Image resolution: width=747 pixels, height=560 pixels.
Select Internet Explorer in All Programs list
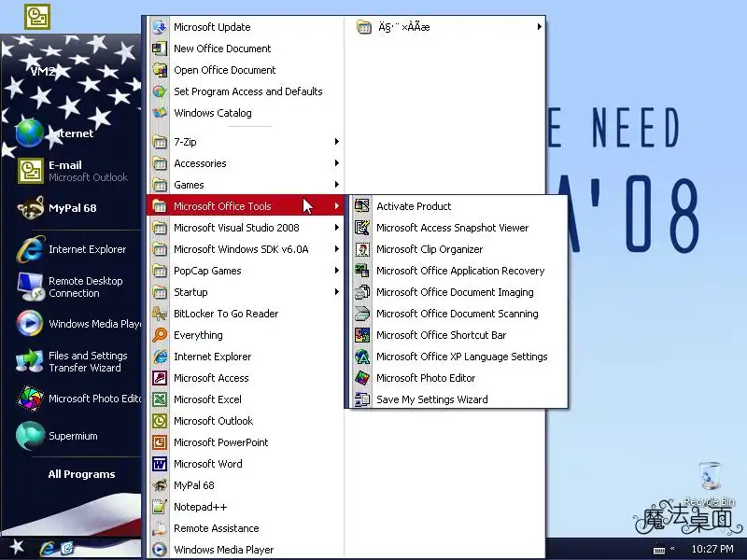tap(246, 357)
